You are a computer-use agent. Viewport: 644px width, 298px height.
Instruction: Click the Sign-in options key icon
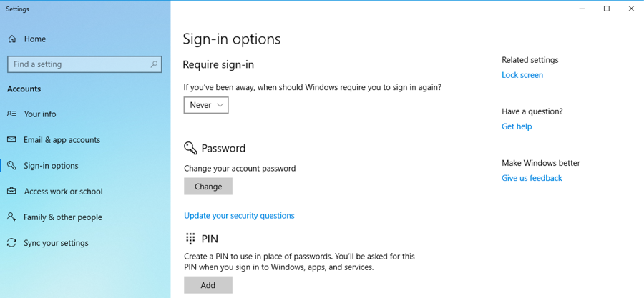11,166
